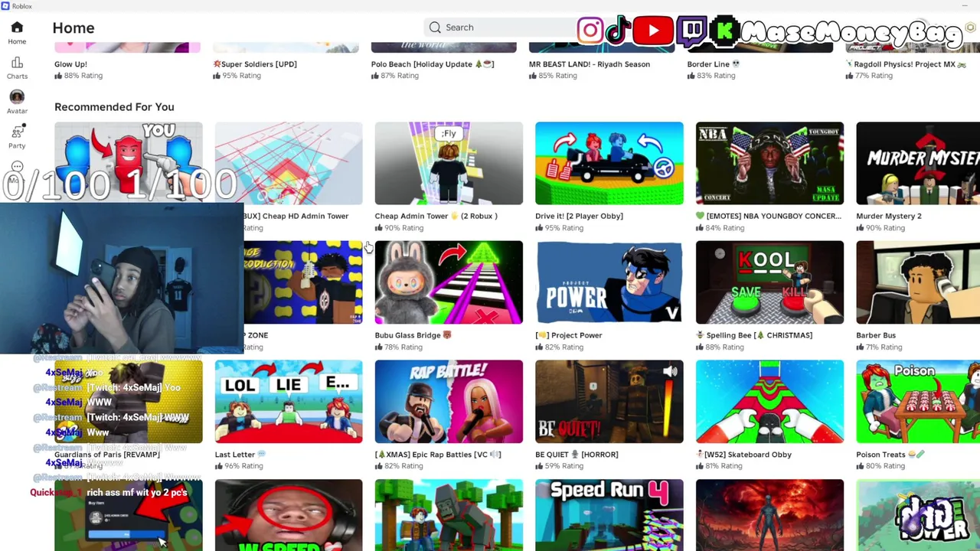Open Poison Treats game thumbnail
The height and width of the screenshot is (551, 980).
918,402
